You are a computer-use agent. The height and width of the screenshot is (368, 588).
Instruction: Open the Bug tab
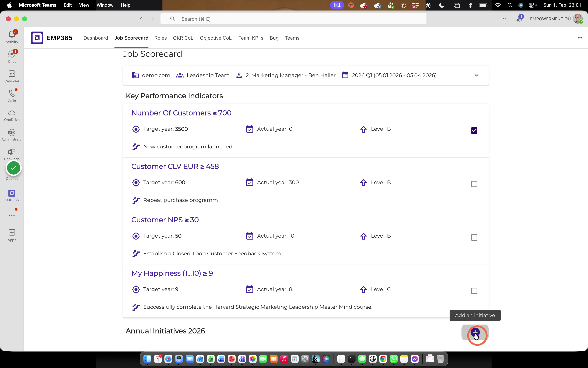pyautogui.click(x=274, y=38)
